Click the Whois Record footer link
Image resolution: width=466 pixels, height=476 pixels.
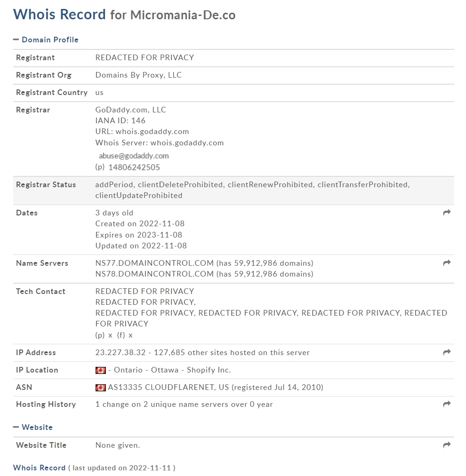(x=39, y=468)
